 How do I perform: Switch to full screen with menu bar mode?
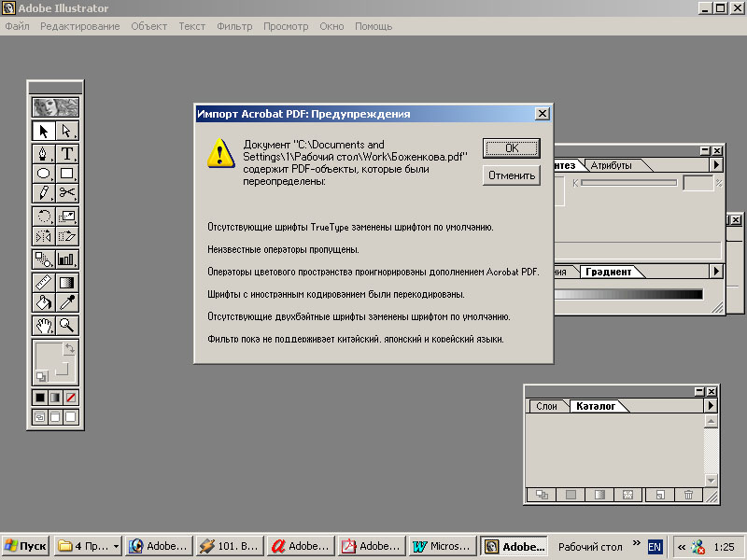55,417
